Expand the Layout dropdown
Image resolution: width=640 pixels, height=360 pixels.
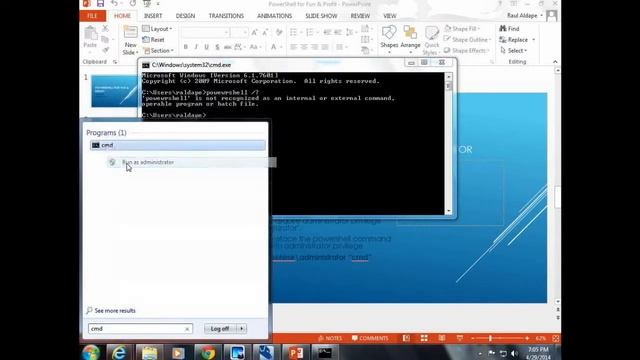coord(158,29)
